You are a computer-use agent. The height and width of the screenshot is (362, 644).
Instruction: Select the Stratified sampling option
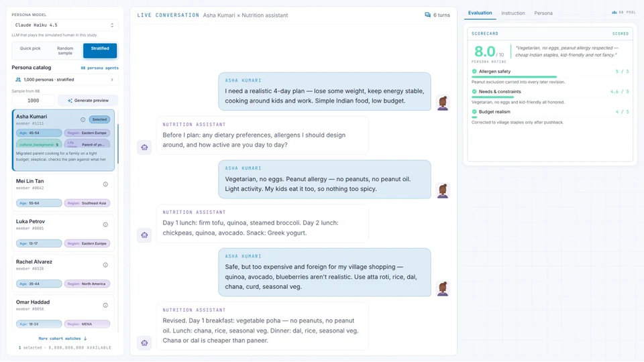point(100,50)
